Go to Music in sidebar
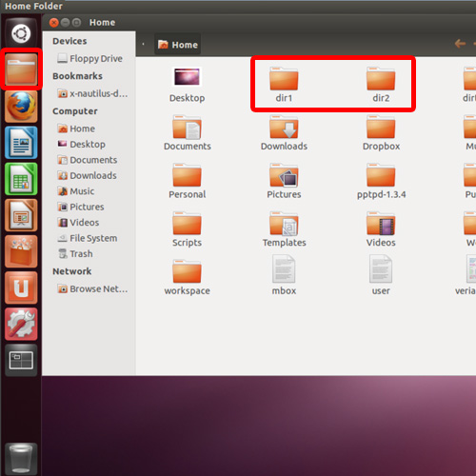This screenshot has height=476, width=476. click(x=76, y=191)
